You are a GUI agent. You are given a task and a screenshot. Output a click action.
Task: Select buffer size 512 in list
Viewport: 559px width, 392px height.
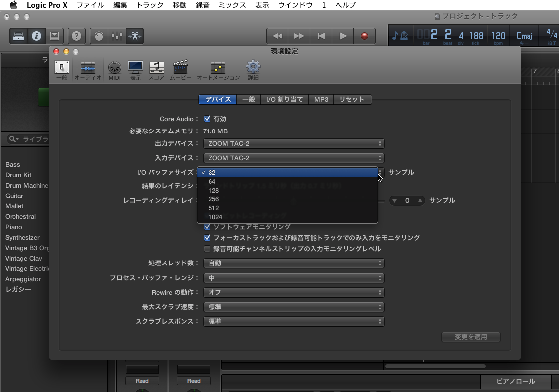(x=287, y=208)
